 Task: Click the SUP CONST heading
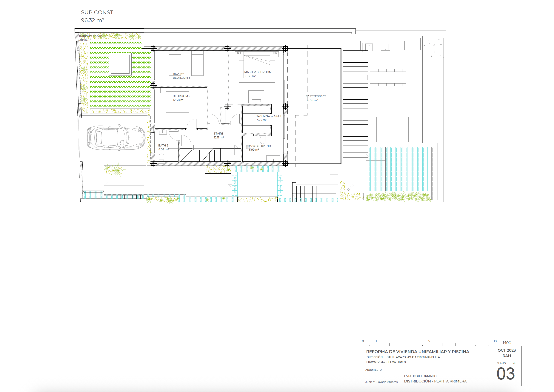click(x=97, y=12)
